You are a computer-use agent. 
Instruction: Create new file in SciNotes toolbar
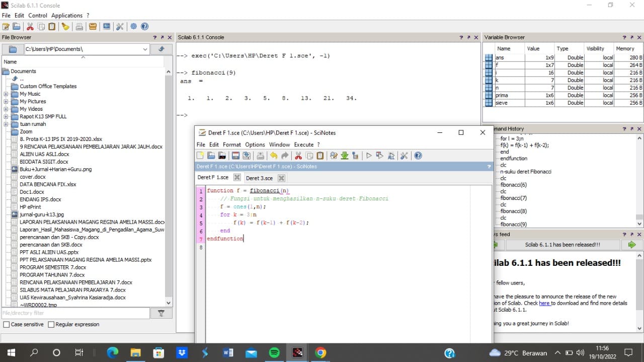(x=200, y=156)
